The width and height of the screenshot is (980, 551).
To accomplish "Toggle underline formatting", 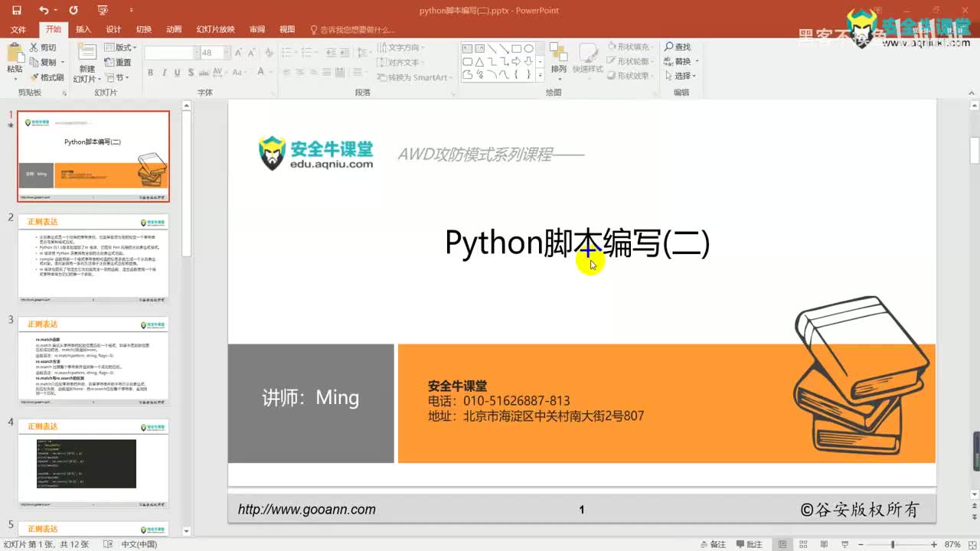I will tap(177, 73).
